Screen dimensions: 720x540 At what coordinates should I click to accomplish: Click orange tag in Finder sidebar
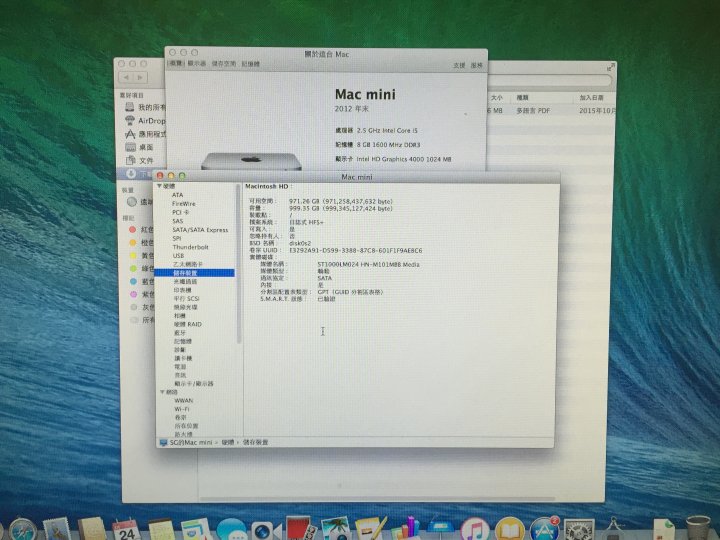click(x=133, y=242)
